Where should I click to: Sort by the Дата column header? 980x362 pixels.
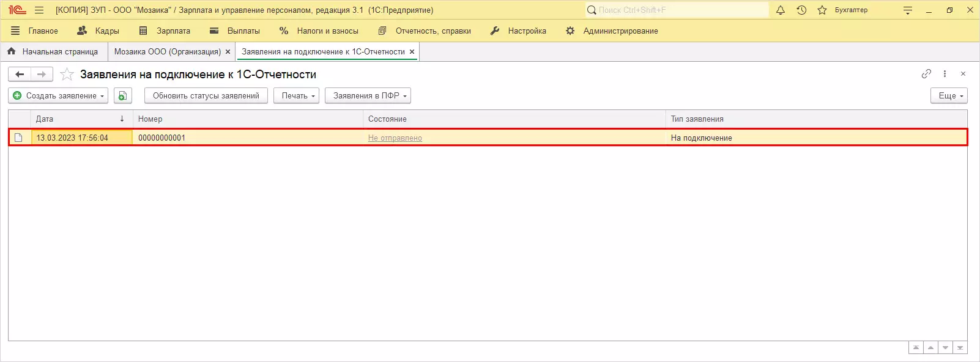point(81,119)
